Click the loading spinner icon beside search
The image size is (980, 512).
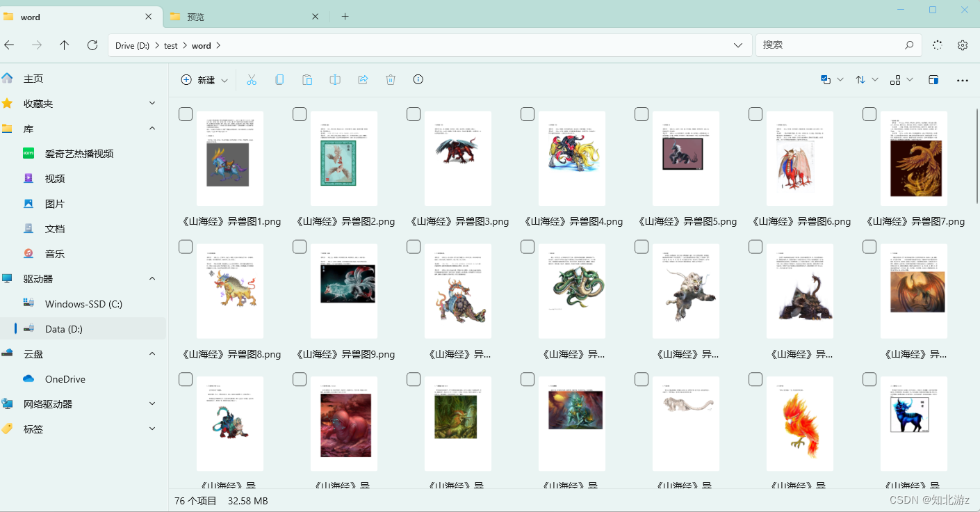pos(938,45)
